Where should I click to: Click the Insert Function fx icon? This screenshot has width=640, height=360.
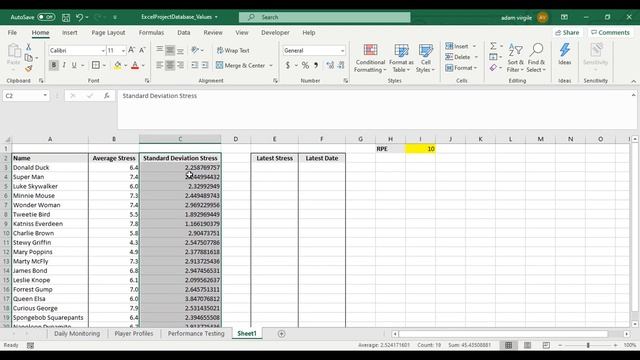[107, 96]
